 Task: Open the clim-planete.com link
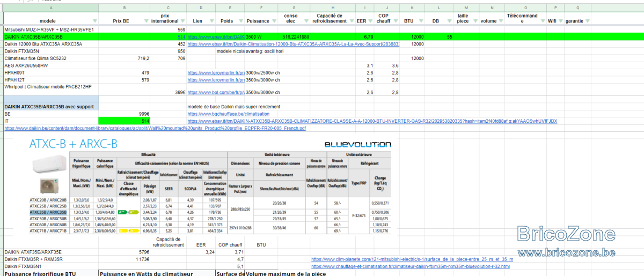point(412,259)
